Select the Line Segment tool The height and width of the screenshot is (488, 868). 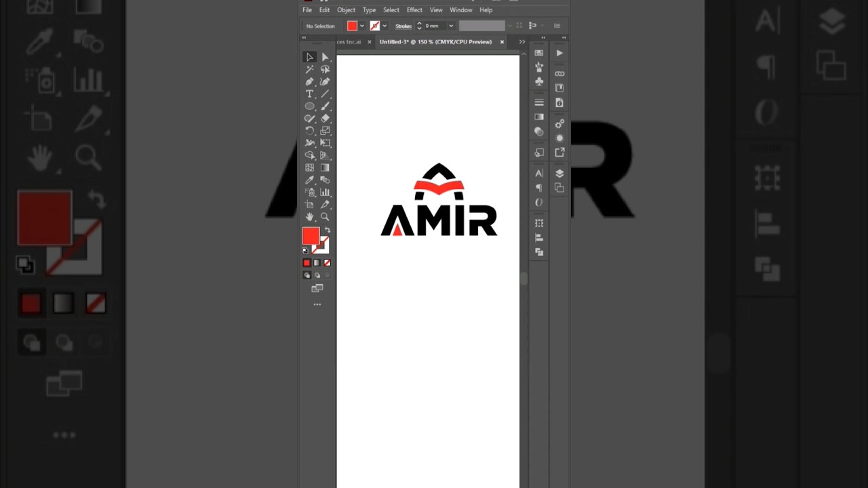coord(325,94)
